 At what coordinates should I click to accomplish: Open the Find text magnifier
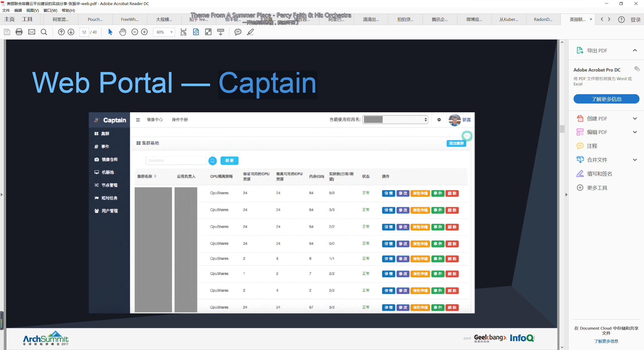click(x=44, y=32)
